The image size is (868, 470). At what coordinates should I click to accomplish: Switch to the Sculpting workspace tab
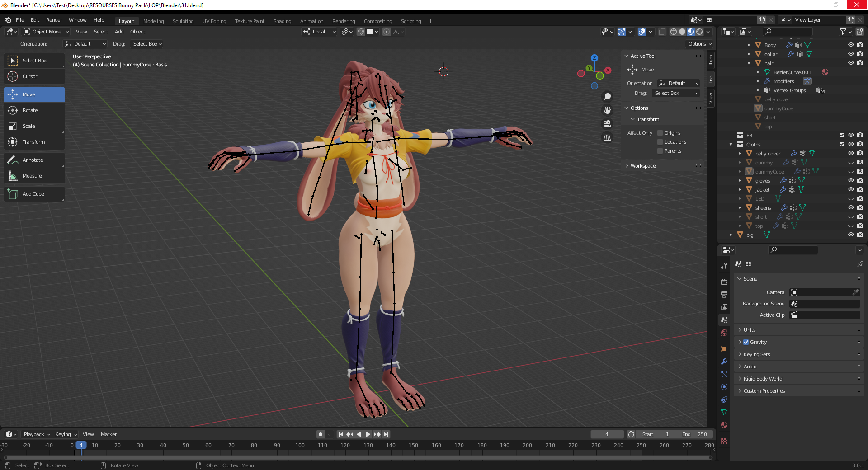pyautogui.click(x=183, y=21)
